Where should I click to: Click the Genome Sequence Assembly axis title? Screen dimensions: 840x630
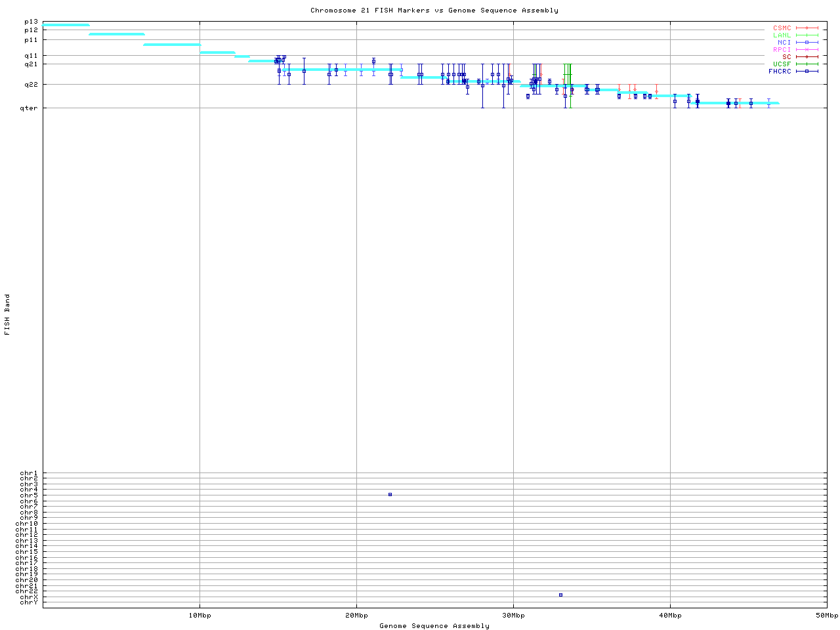(x=434, y=626)
